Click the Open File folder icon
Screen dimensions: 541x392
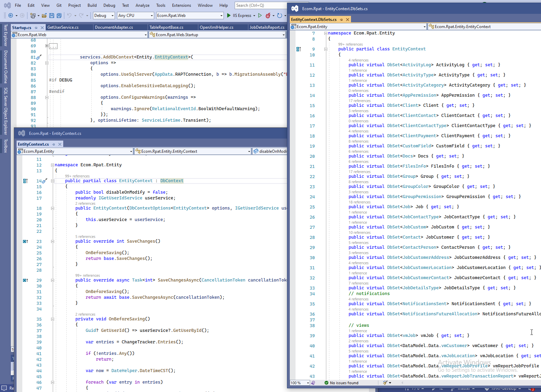44,16
